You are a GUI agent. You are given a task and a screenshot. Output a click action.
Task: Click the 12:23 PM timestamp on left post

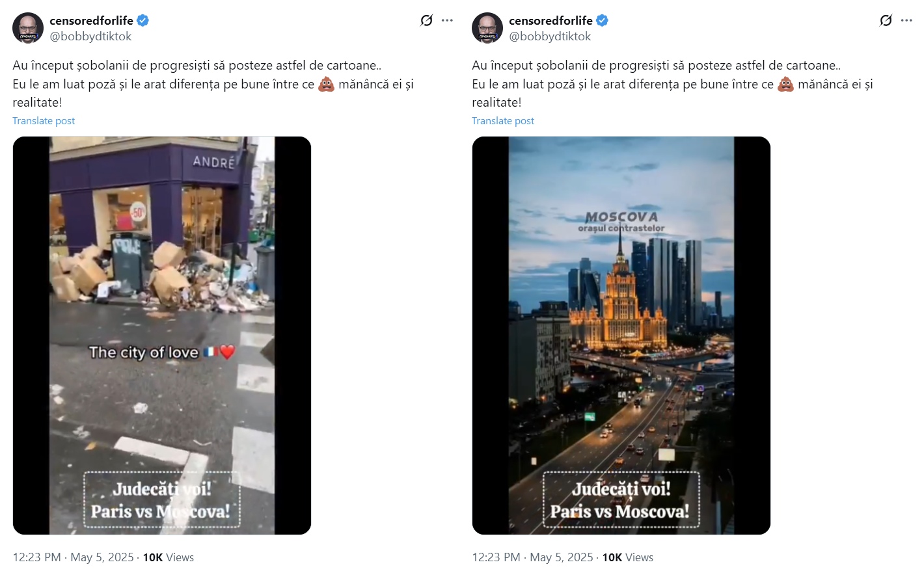click(36, 557)
